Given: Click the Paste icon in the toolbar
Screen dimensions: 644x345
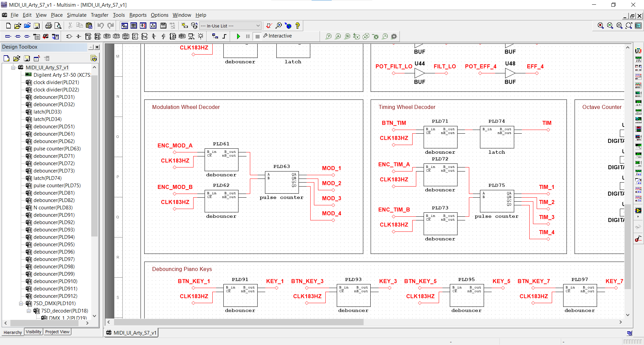Looking at the screenshot, I should pos(89,25).
